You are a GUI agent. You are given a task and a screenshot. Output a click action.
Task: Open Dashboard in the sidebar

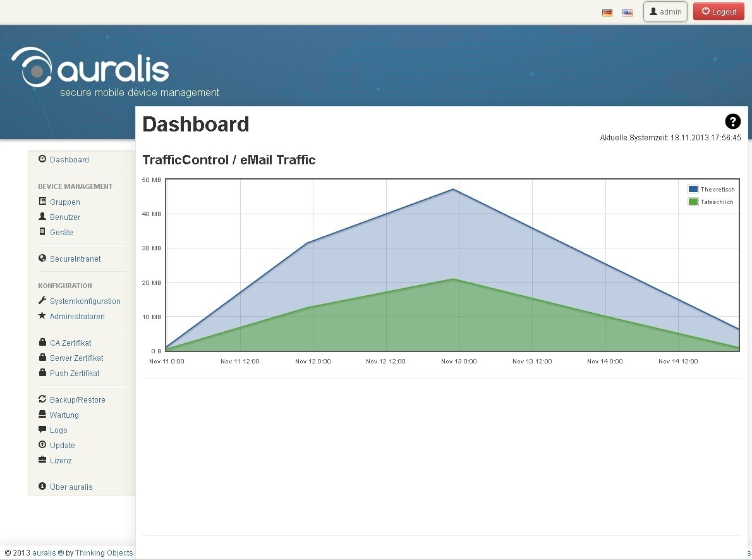click(x=69, y=160)
